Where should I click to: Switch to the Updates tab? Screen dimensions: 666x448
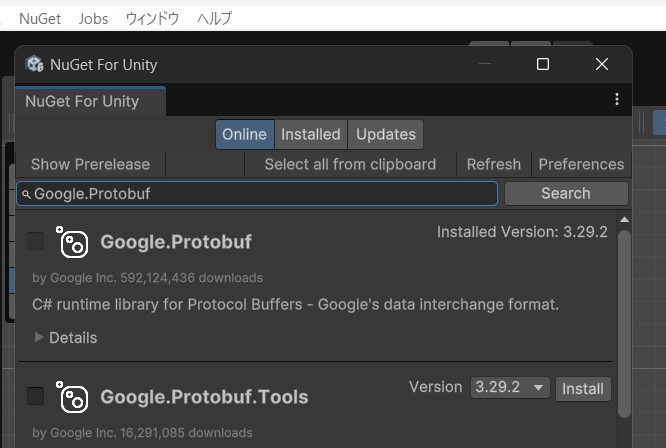pos(386,135)
